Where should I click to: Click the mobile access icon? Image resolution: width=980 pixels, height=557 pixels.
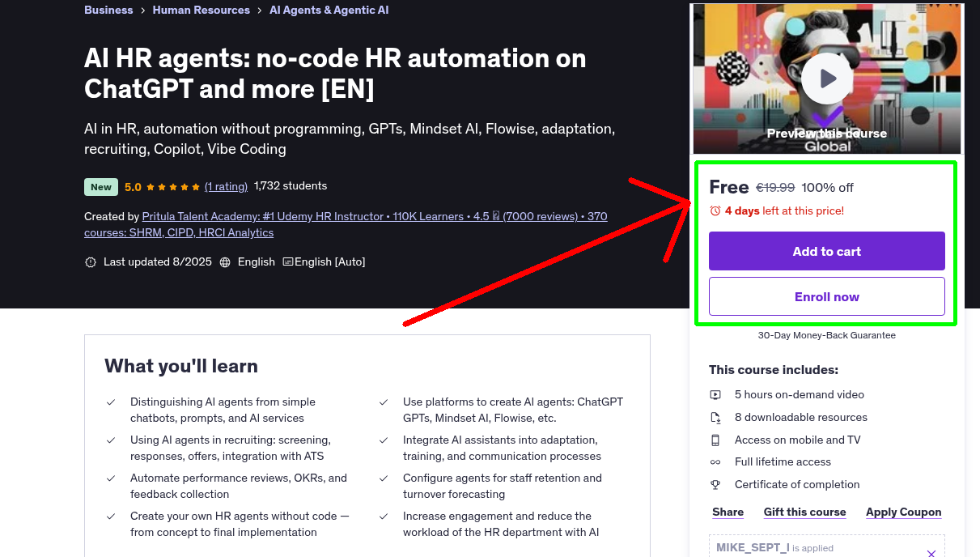tap(715, 440)
